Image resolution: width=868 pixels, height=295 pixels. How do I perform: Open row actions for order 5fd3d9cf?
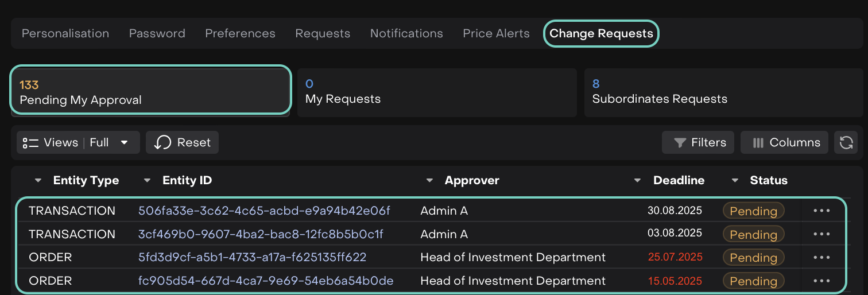pos(821,258)
